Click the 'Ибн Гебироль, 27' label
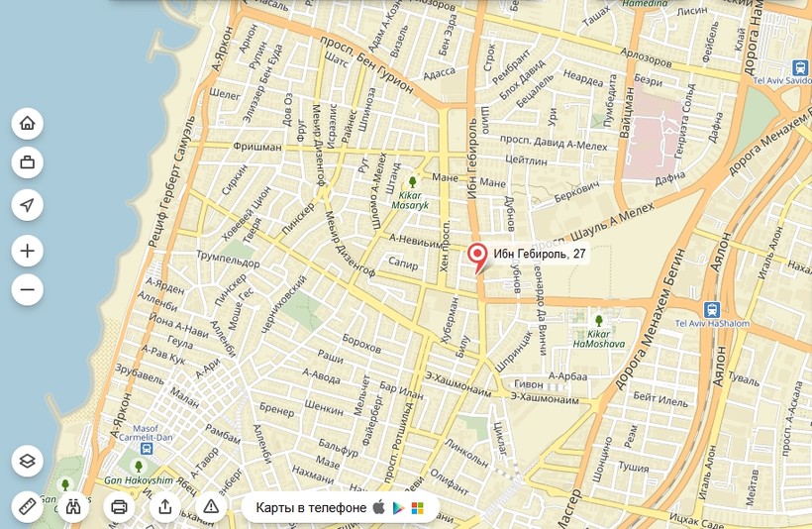The image size is (812, 529). coord(540,254)
